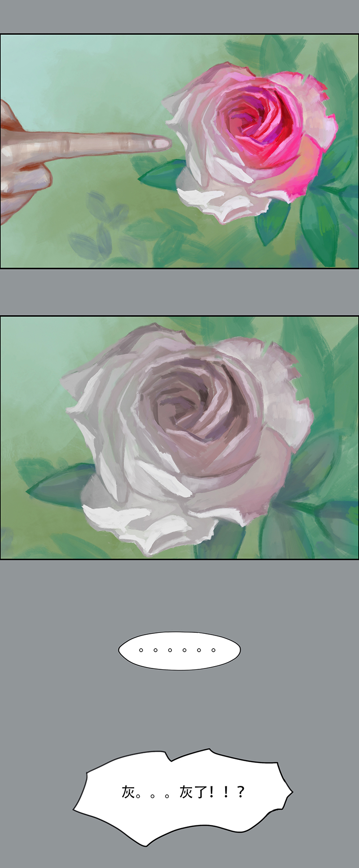Select the oval speech bubble with dots
Viewport: 359px width, 868px height.
pos(179,650)
